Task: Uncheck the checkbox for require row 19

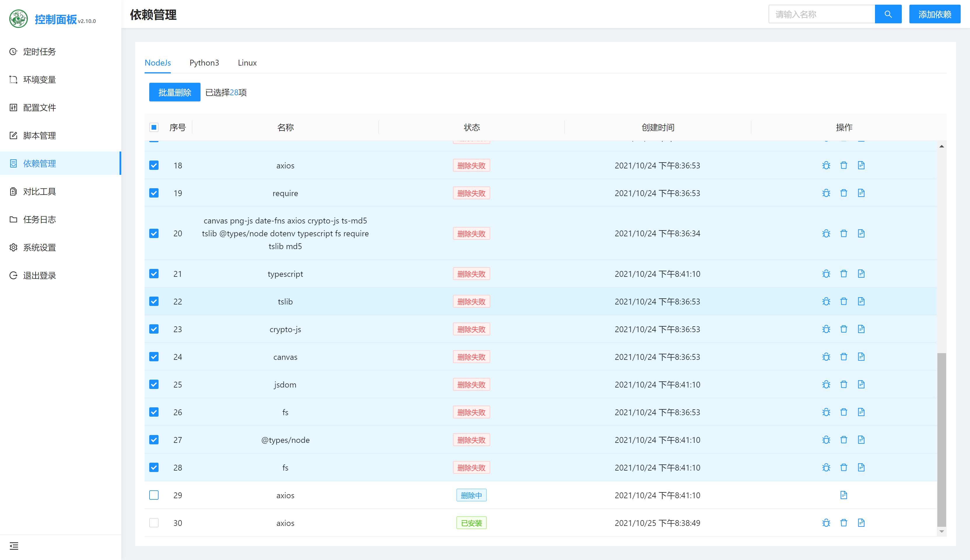Action: [154, 193]
